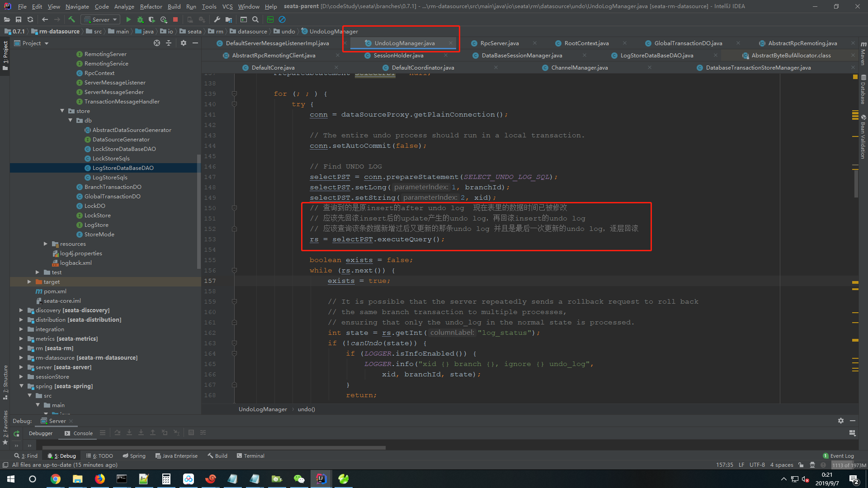Open the 6: TODO tool window
This screenshot has height=488, width=868.
pos(99,455)
